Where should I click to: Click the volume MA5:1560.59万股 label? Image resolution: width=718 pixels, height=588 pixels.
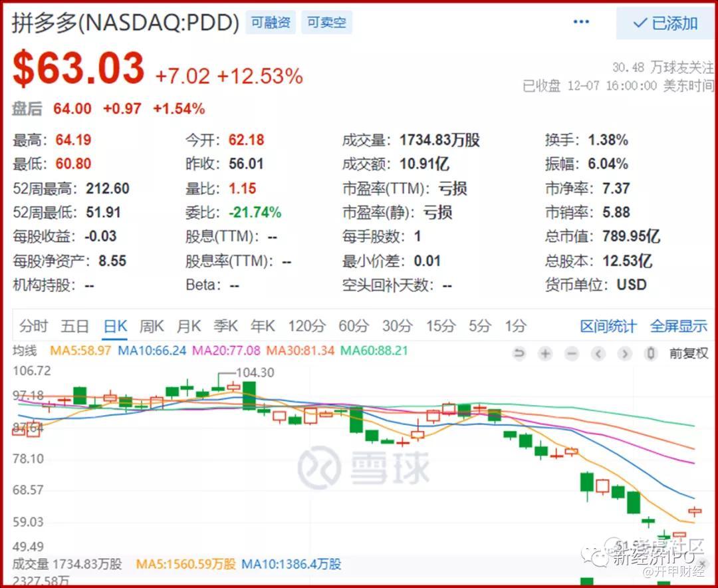point(186,564)
